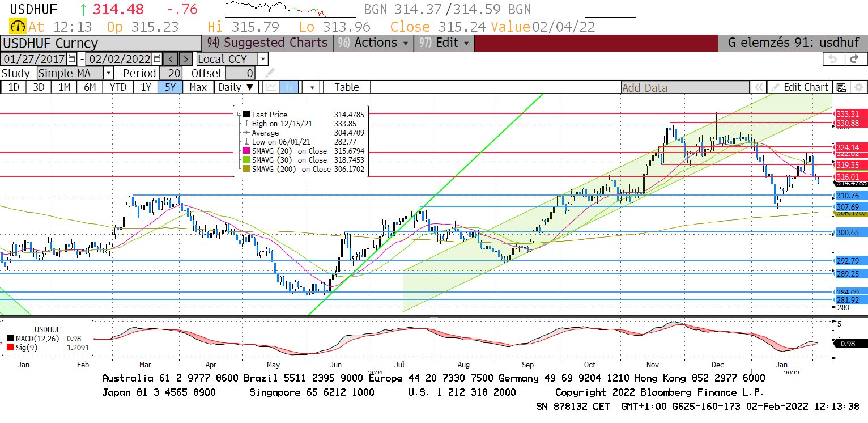868x423 pixels.
Task: Open Suggested Charts
Action: pos(267,43)
